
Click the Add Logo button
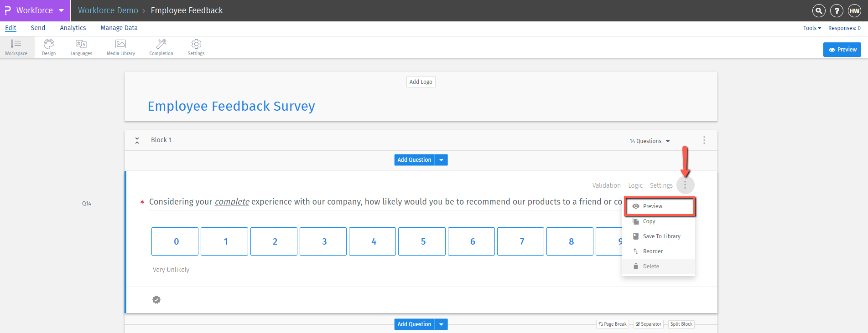click(421, 82)
